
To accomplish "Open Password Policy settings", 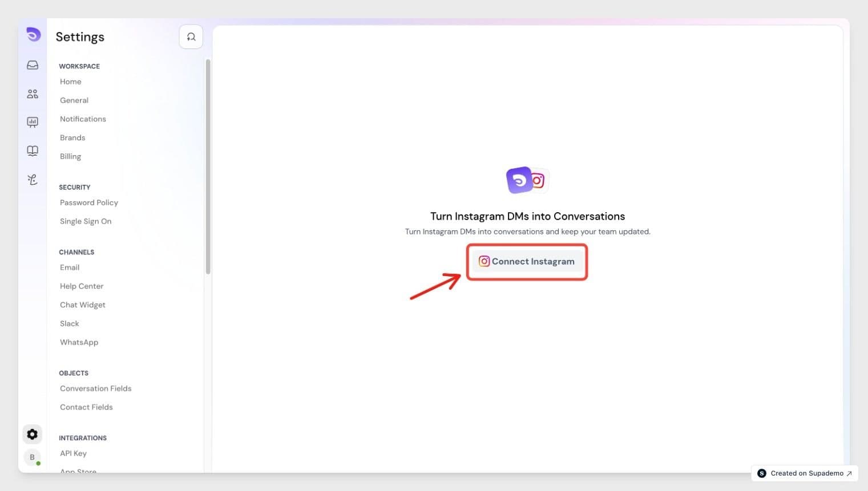I will click(x=89, y=202).
